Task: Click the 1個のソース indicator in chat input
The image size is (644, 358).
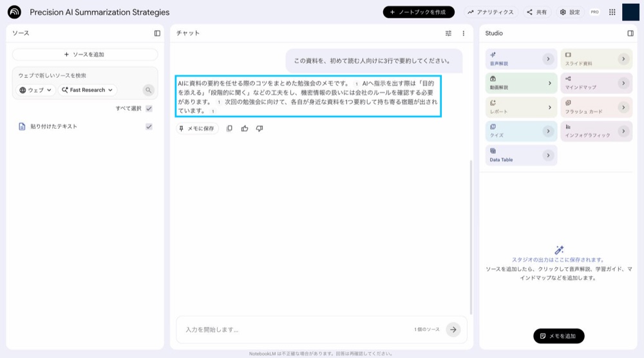Action: pyautogui.click(x=426, y=329)
